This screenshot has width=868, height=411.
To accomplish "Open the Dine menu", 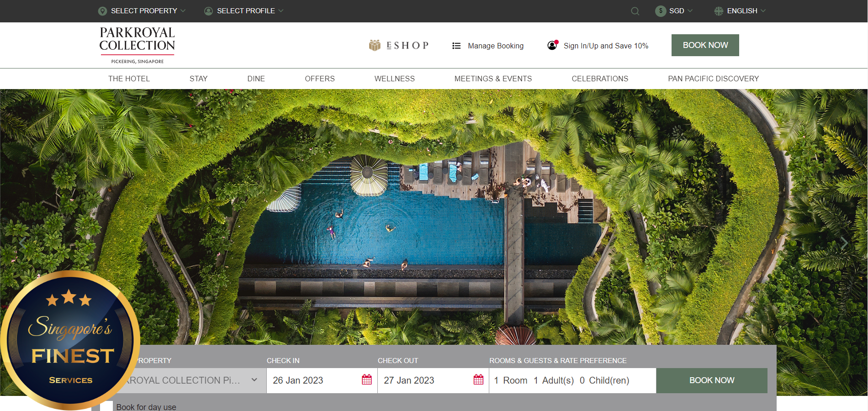I will 256,79.
